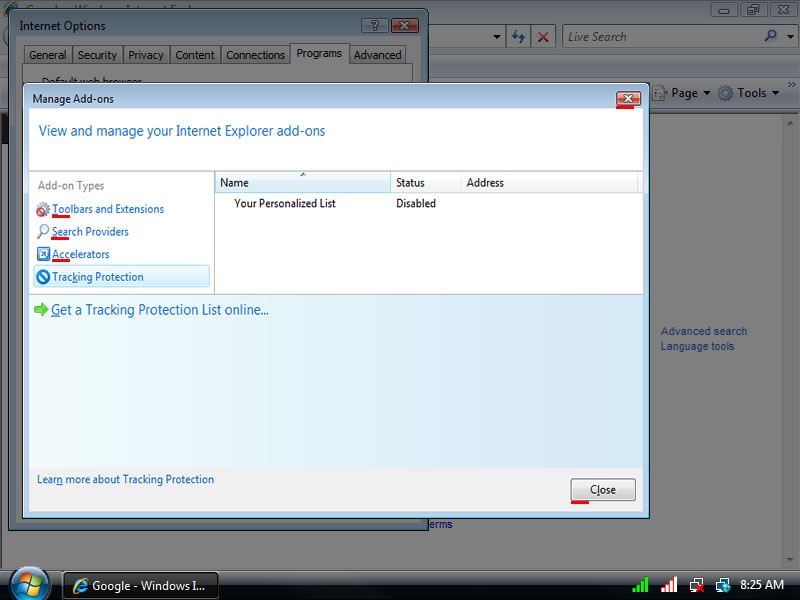Click the Close button in Manage Add-ons
This screenshot has width=800, height=600.
[602, 490]
